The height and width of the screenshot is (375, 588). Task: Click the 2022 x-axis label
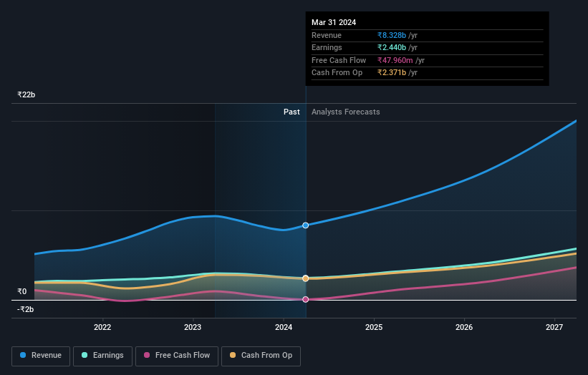coord(102,327)
